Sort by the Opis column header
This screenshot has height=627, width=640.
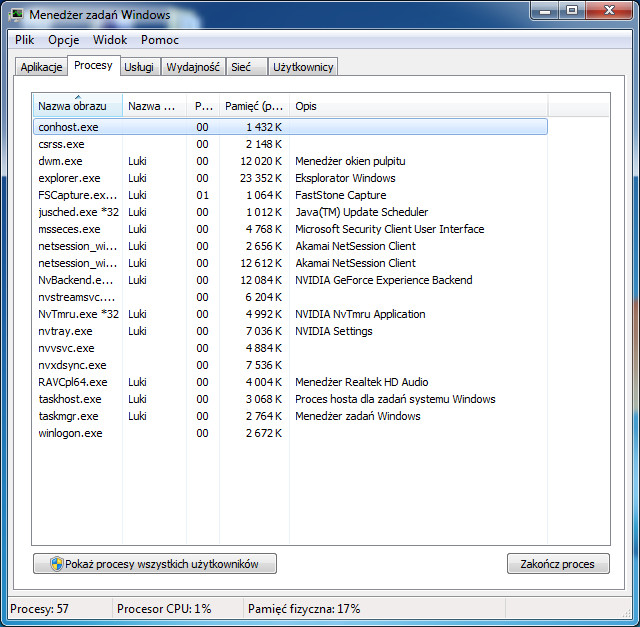418,106
